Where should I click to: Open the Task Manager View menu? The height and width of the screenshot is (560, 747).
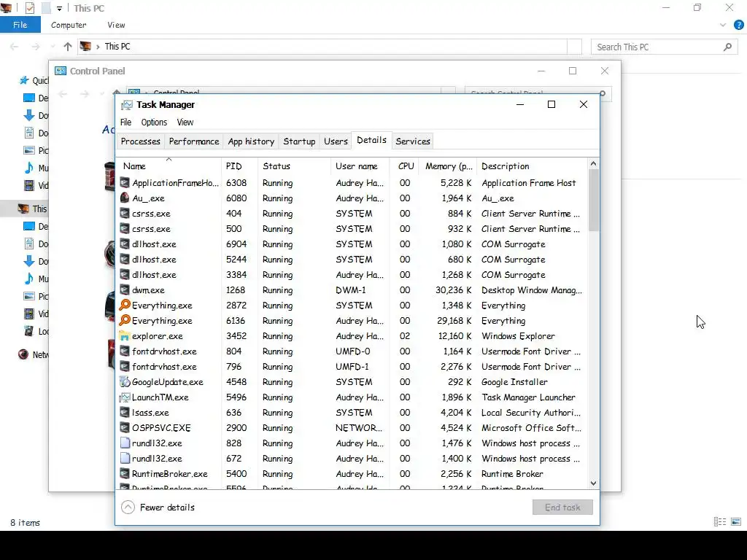(x=185, y=122)
